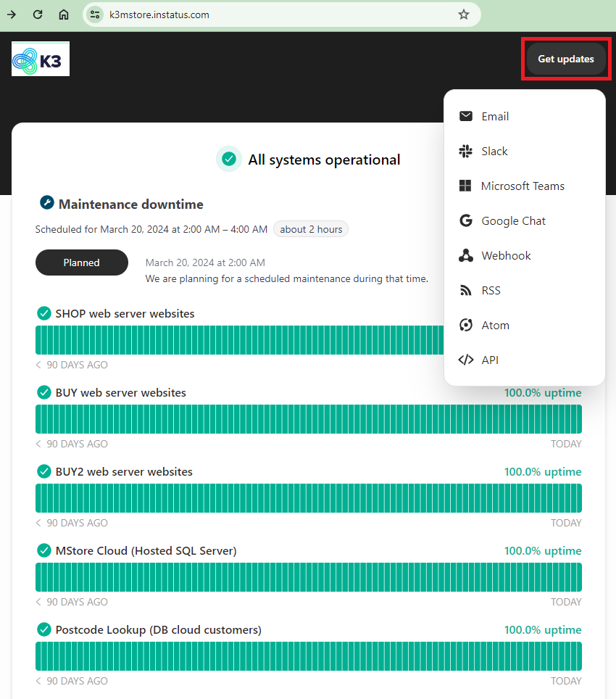
Task: Click left chevron under SHOP uptime bar
Action: coord(38,365)
